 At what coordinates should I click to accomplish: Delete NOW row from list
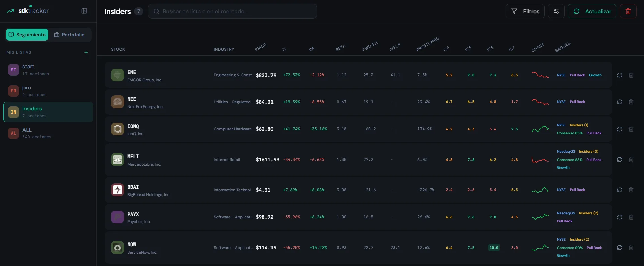(631, 247)
